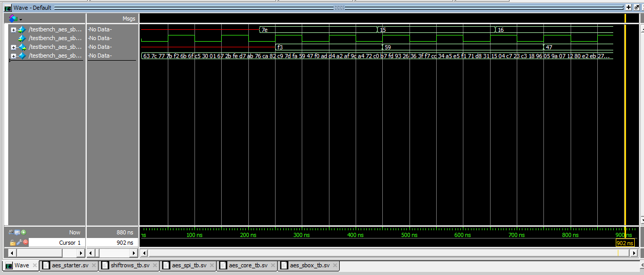This screenshot has width=644, height=275.
Task: Close the shiftrows_tb.sv tab
Action: point(154,266)
